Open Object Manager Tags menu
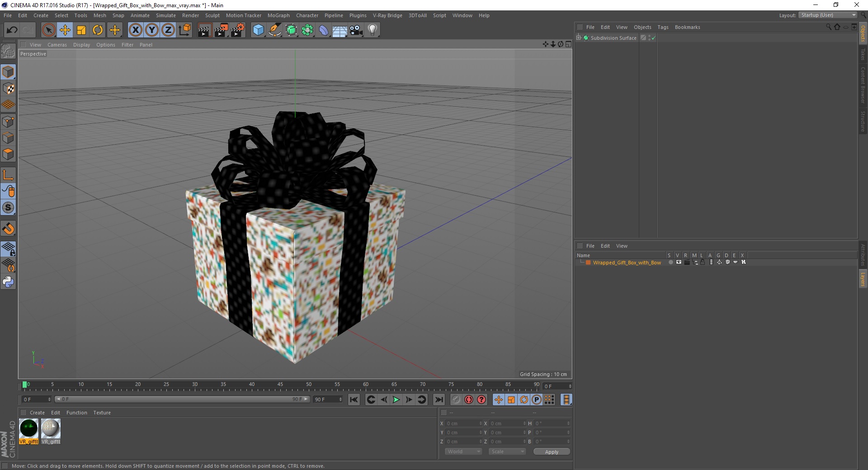This screenshot has height=470, width=868. tap(663, 27)
